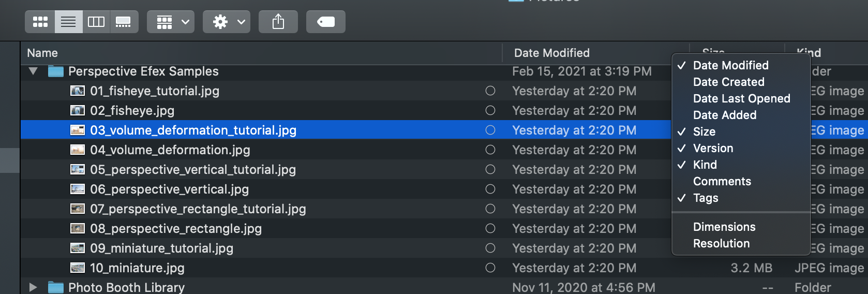Open the group-by arrangement dropdown

pos(170,22)
